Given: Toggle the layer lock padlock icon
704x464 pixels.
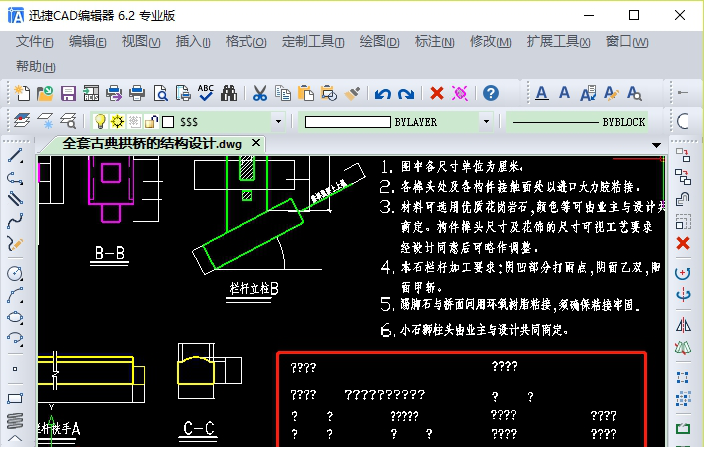Looking at the screenshot, I should pyautogui.click(x=152, y=121).
